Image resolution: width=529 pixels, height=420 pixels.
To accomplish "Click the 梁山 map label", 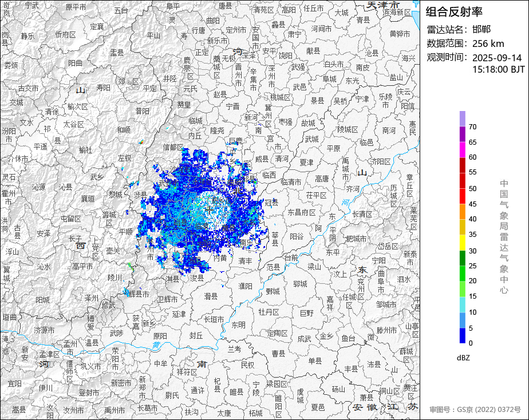I will [x=314, y=267].
